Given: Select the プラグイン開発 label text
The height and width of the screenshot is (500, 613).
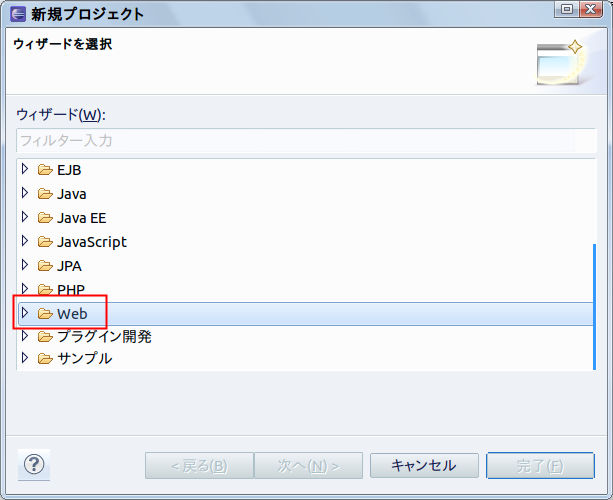Looking at the screenshot, I should coord(104,337).
